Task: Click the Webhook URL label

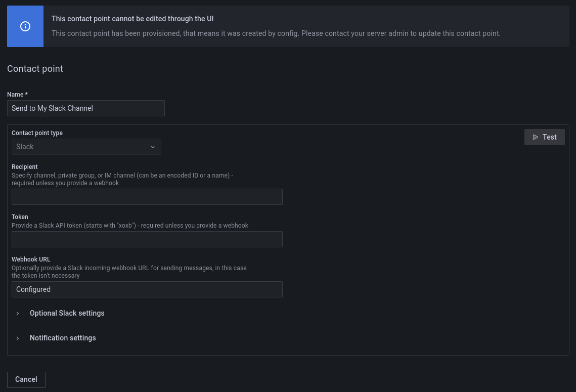Action: click(31, 259)
